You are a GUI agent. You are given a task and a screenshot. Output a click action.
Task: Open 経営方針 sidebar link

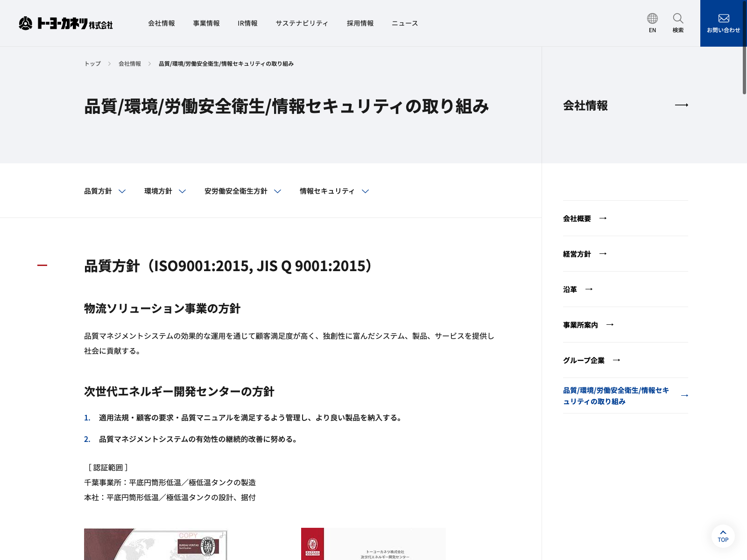pos(577,254)
